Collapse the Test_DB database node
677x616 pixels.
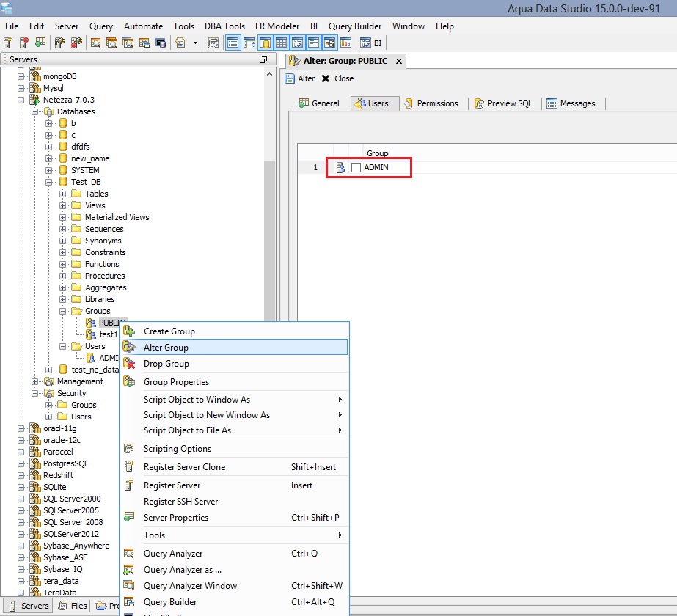pyautogui.click(x=49, y=182)
